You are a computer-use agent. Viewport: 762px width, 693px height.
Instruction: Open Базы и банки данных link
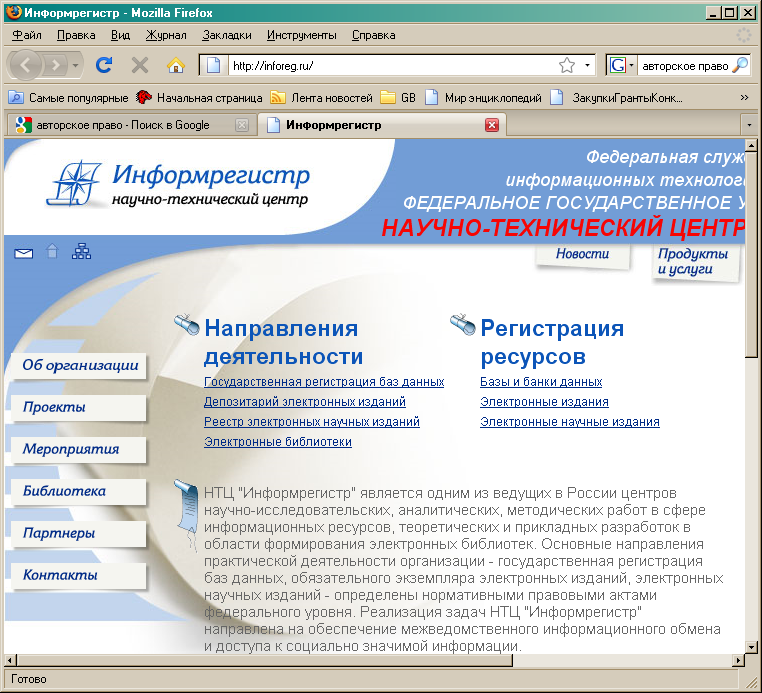point(541,382)
